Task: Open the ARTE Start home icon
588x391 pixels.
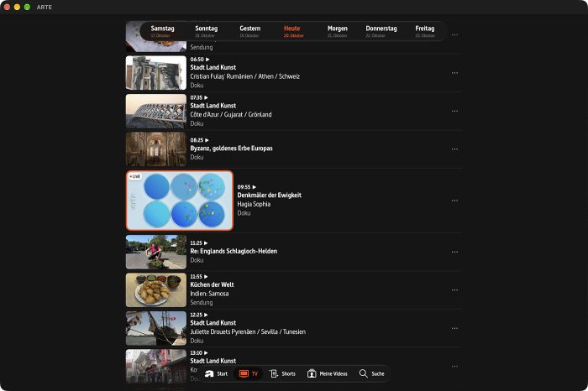Action: 209,373
